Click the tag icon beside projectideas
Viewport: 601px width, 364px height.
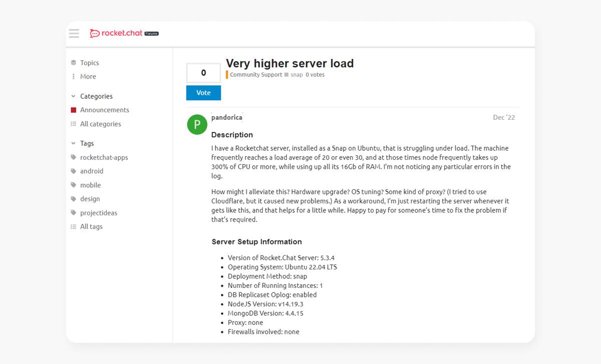click(74, 213)
